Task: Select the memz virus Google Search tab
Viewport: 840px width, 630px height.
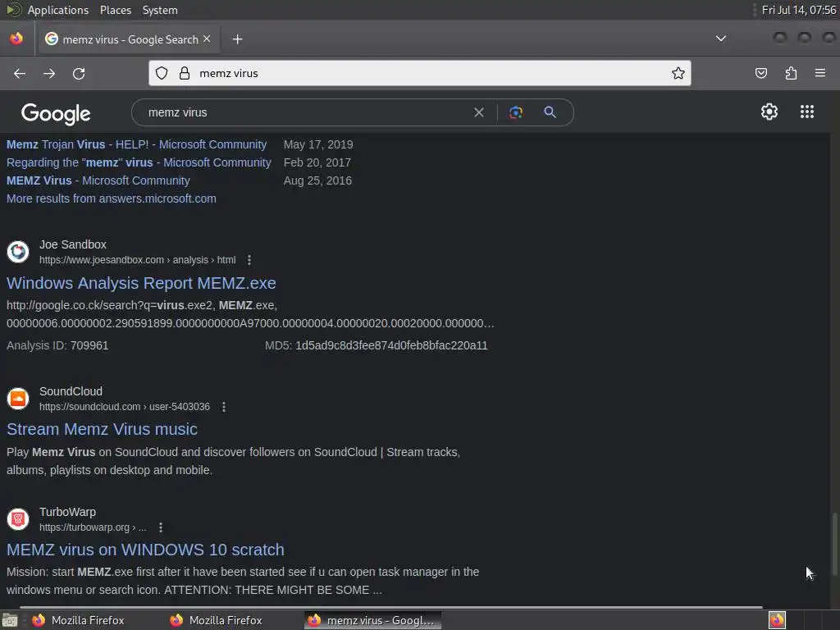Action: (x=129, y=39)
